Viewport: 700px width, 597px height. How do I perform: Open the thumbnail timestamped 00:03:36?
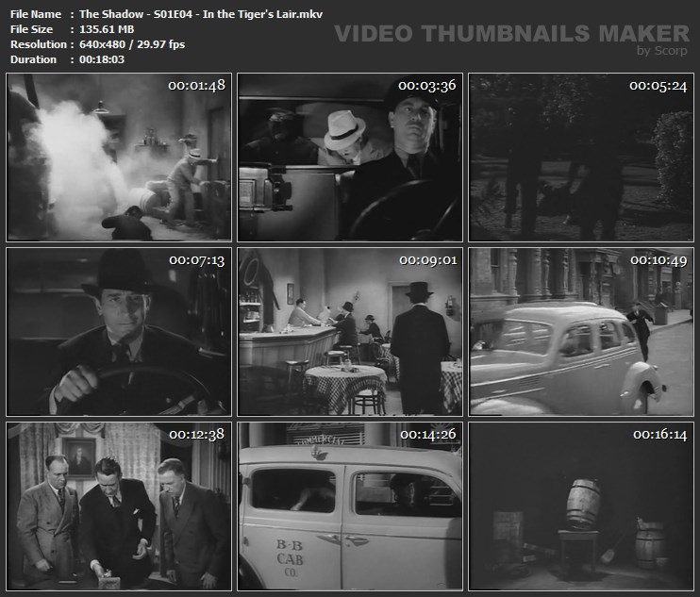pyautogui.click(x=350, y=158)
